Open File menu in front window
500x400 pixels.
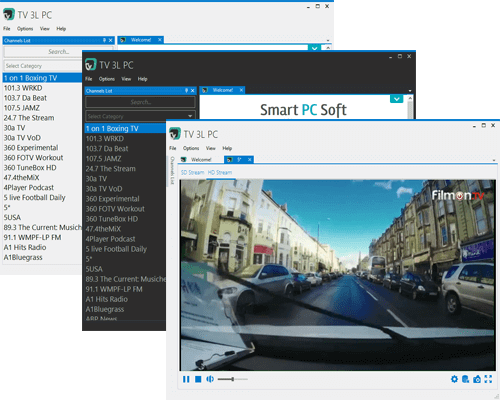[173, 148]
